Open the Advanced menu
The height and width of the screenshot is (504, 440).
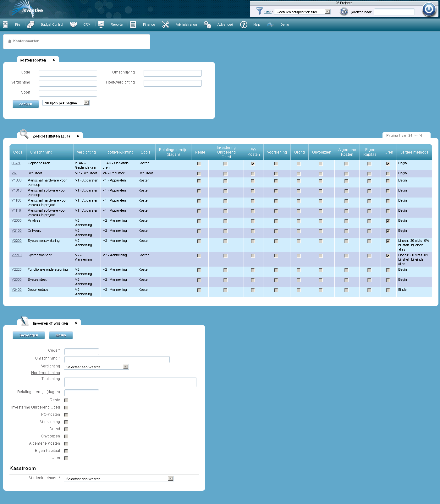pos(225,24)
